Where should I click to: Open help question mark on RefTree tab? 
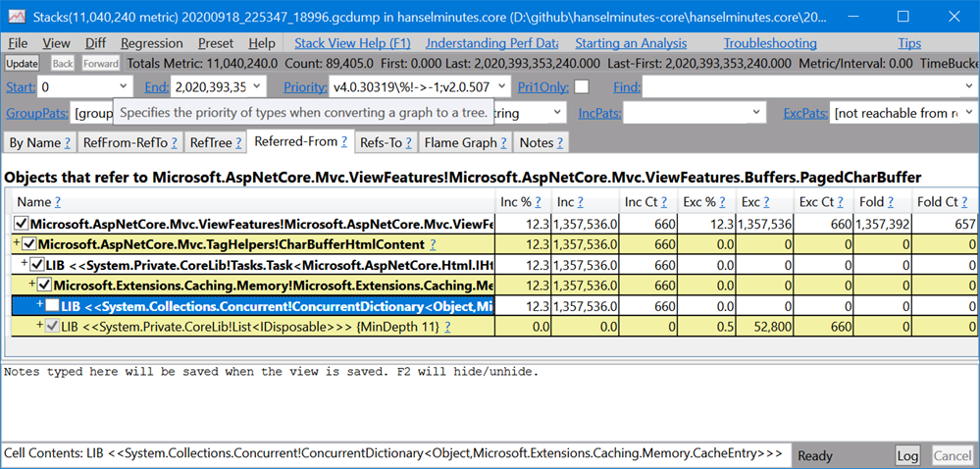[x=238, y=143]
